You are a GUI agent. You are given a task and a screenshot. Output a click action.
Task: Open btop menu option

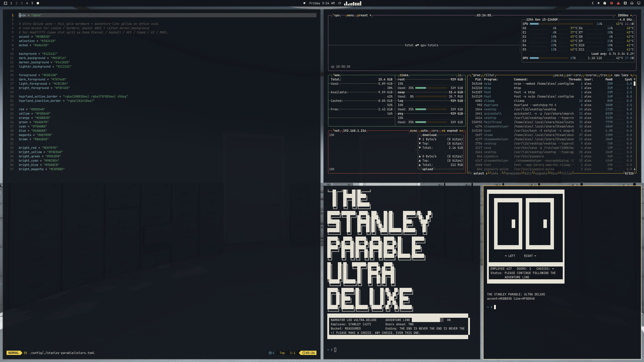350,15
